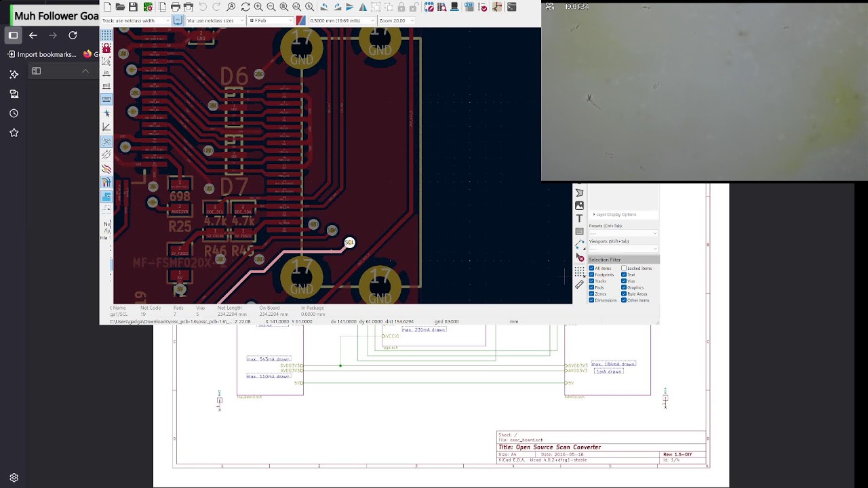Open browser settings gear in sidebar
The height and width of the screenshot is (488, 868).
14,478
